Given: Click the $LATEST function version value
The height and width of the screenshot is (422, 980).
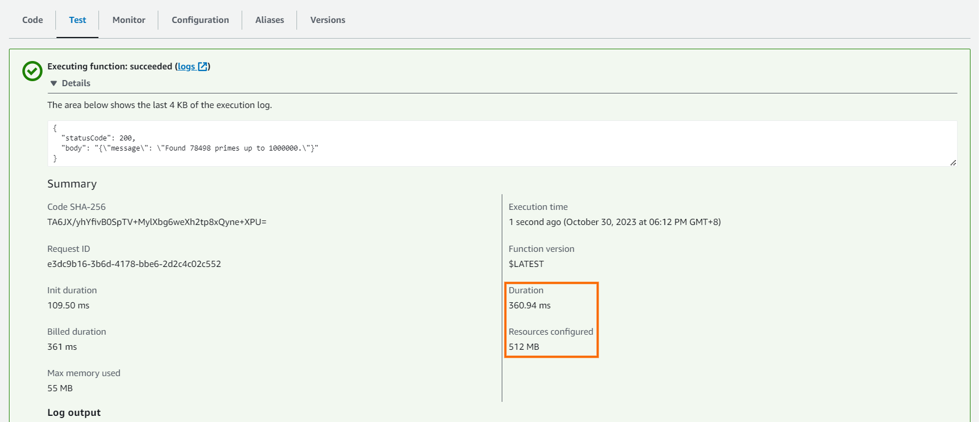Looking at the screenshot, I should pos(526,264).
